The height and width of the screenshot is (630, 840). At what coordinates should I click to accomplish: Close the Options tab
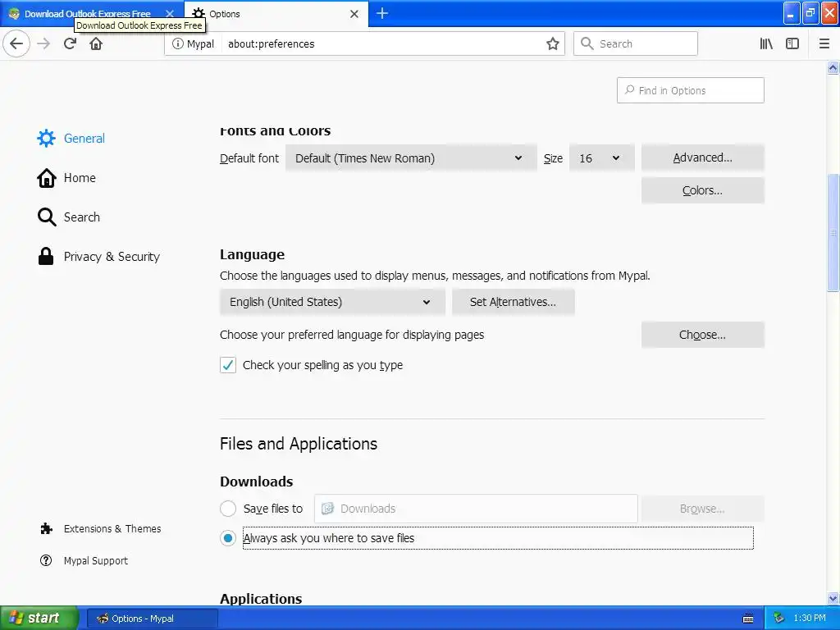pyautogui.click(x=354, y=14)
